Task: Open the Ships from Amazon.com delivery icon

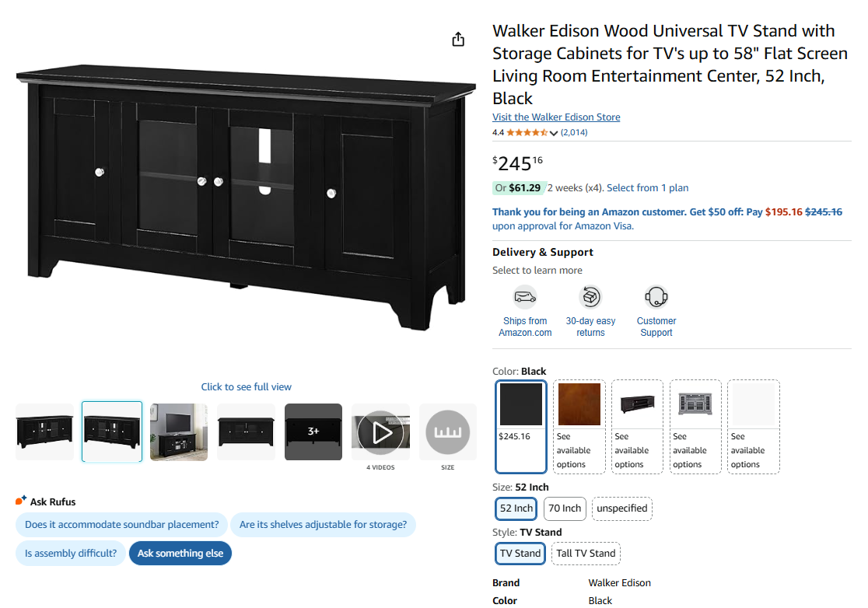Action: pos(525,297)
